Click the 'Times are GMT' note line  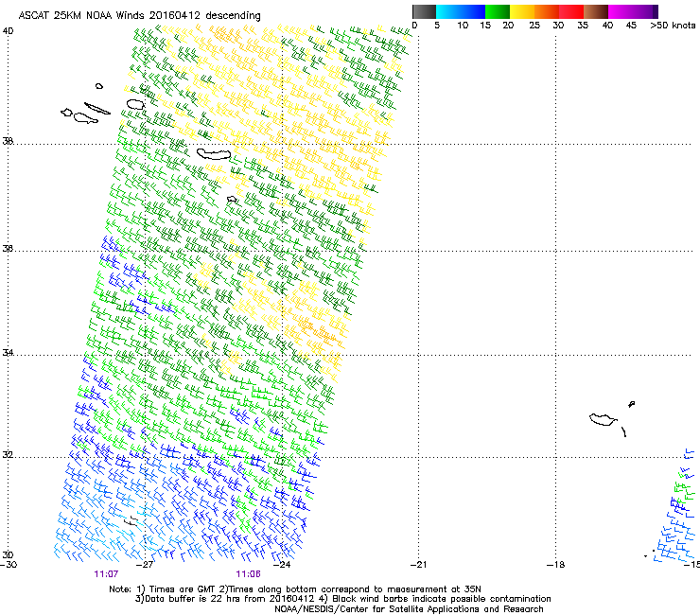pyautogui.click(x=295, y=589)
